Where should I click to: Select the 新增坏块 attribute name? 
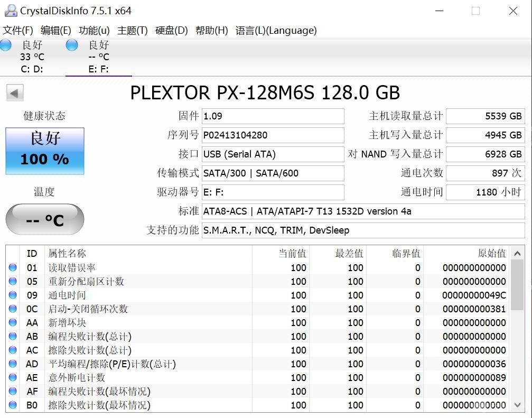pos(67,323)
